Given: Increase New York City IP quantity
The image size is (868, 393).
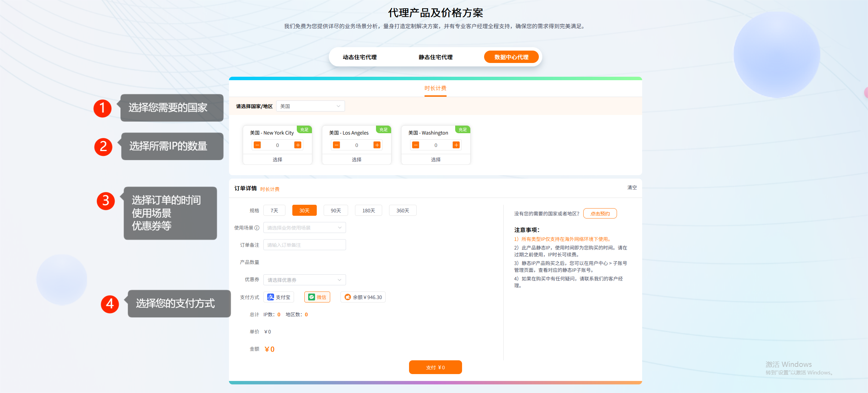Looking at the screenshot, I should point(297,145).
